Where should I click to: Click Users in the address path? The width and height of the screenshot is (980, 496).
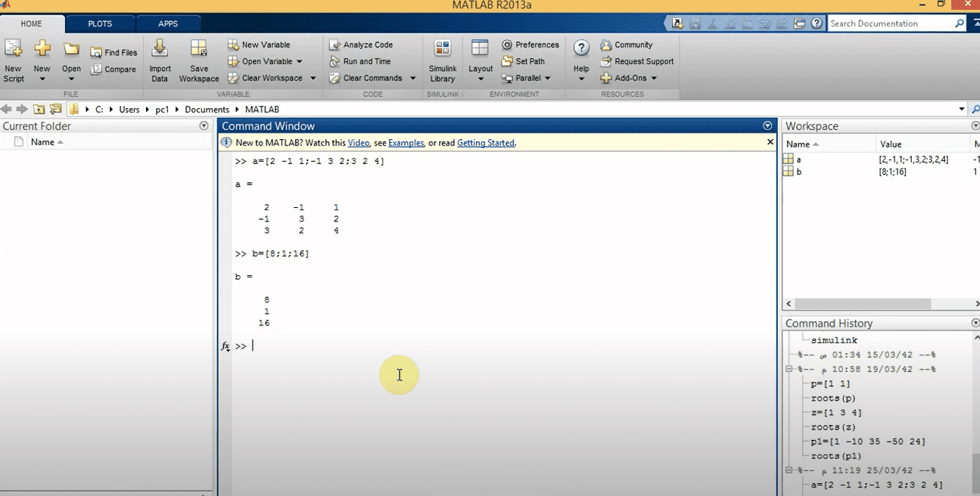pos(129,110)
